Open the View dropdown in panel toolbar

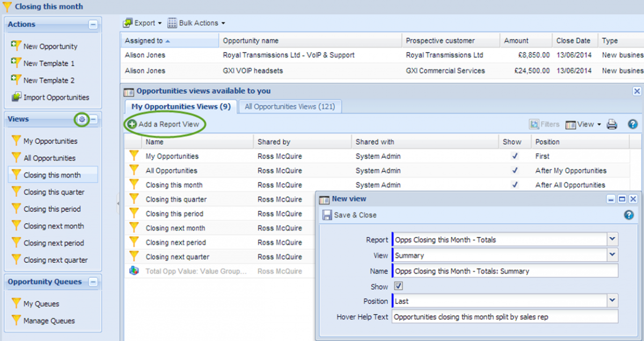pyautogui.click(x=583, y=124)
